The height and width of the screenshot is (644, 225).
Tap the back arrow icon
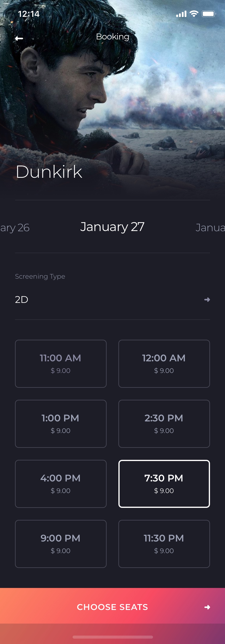click(19, 38)
